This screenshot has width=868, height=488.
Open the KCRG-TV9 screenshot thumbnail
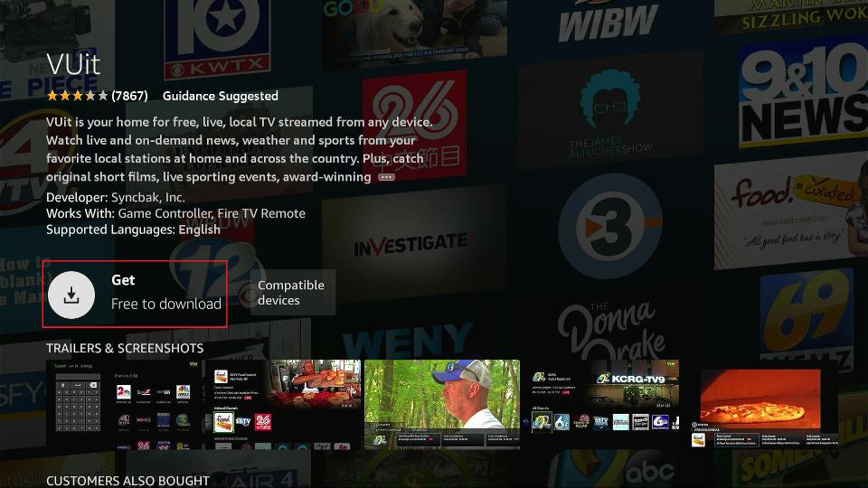(601, 405)
